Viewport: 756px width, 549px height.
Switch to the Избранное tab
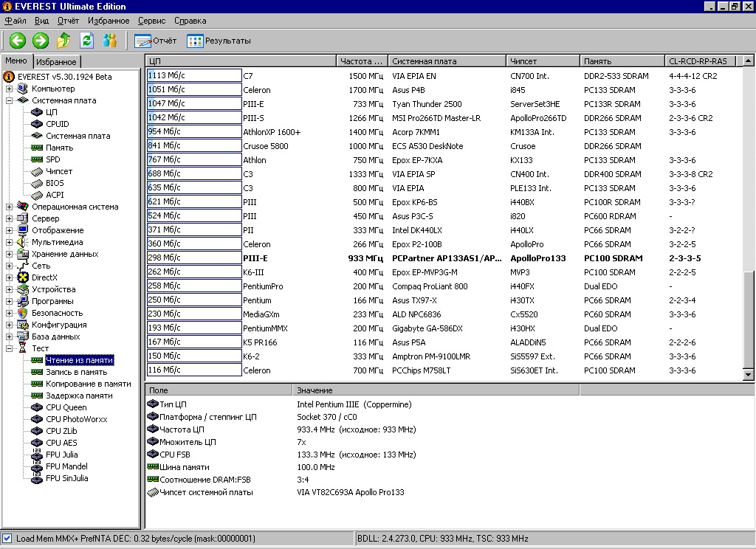(x=56, y=62)
